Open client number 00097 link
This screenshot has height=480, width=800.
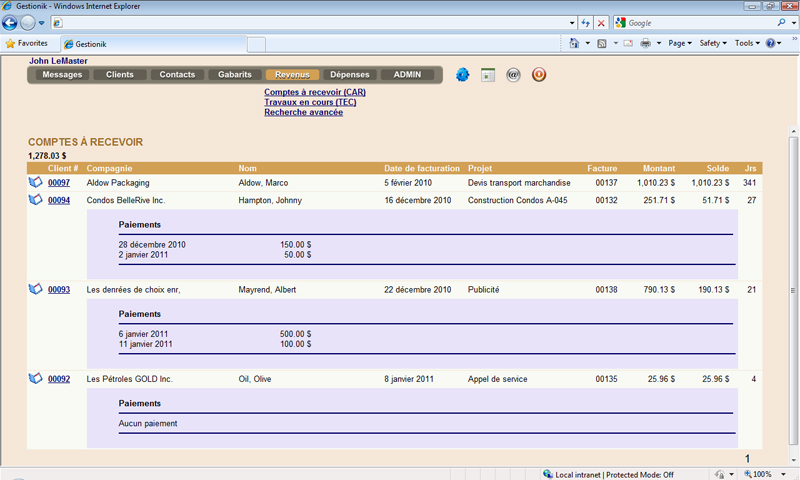(59, 183)
